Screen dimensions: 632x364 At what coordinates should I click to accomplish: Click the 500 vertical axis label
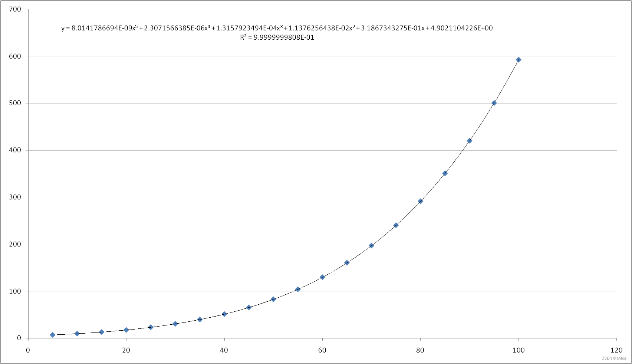(x=15, y=103)
